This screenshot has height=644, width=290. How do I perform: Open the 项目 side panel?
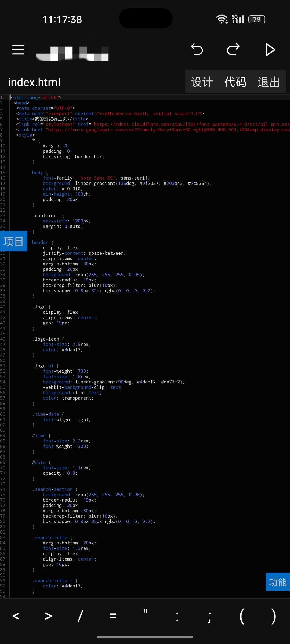[13, 241]
